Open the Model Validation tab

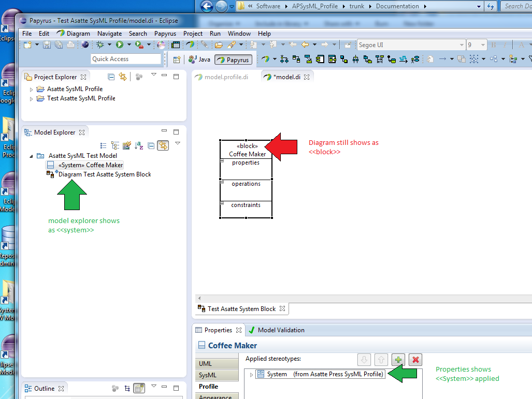[277, 330]
